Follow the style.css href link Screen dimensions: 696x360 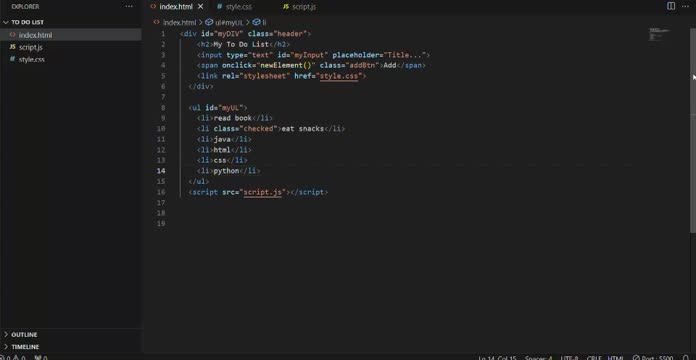(x=339, y=76)
